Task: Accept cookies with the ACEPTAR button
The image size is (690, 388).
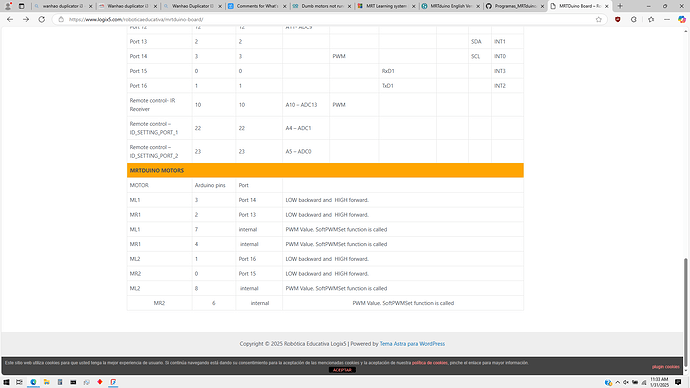Action: (x=342, y=370)
